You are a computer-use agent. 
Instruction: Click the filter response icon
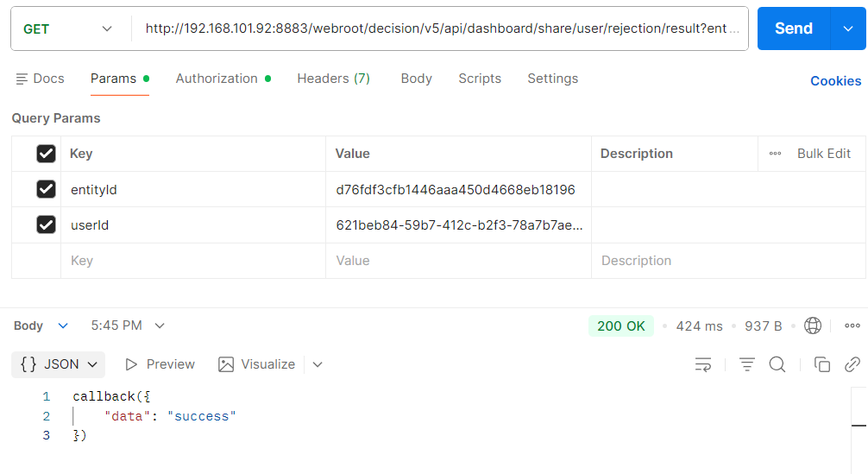(746, 364)
